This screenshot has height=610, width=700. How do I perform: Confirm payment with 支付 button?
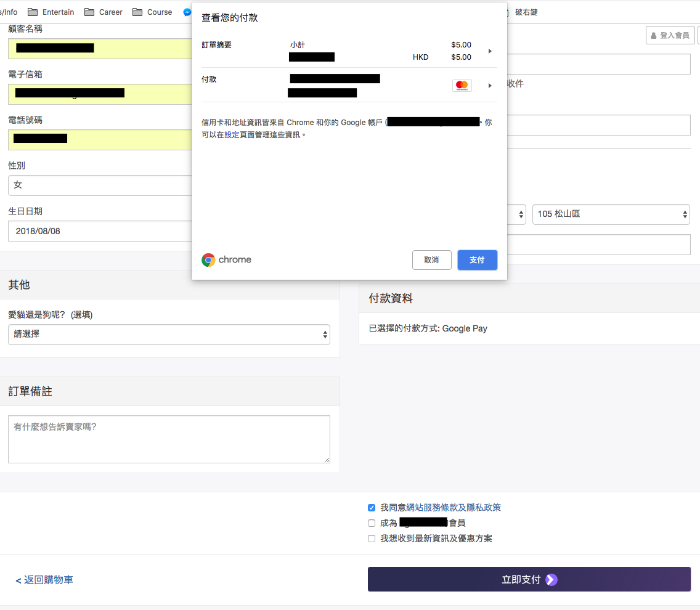tap(477, 260)
